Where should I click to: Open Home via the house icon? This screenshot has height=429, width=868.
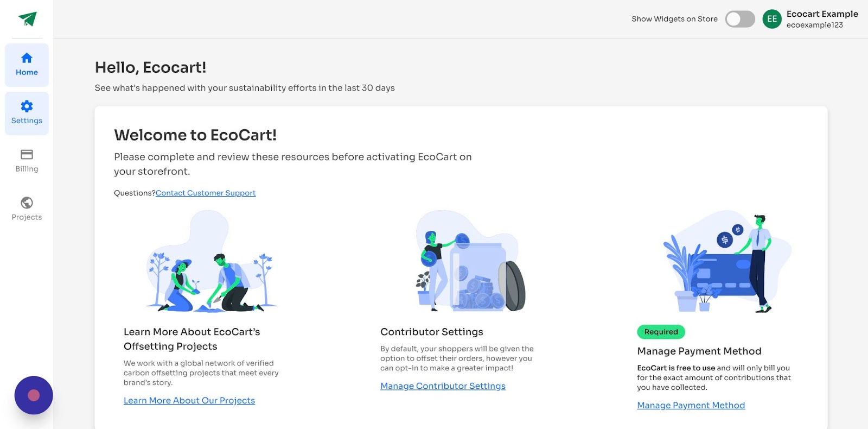coord(27,58)
